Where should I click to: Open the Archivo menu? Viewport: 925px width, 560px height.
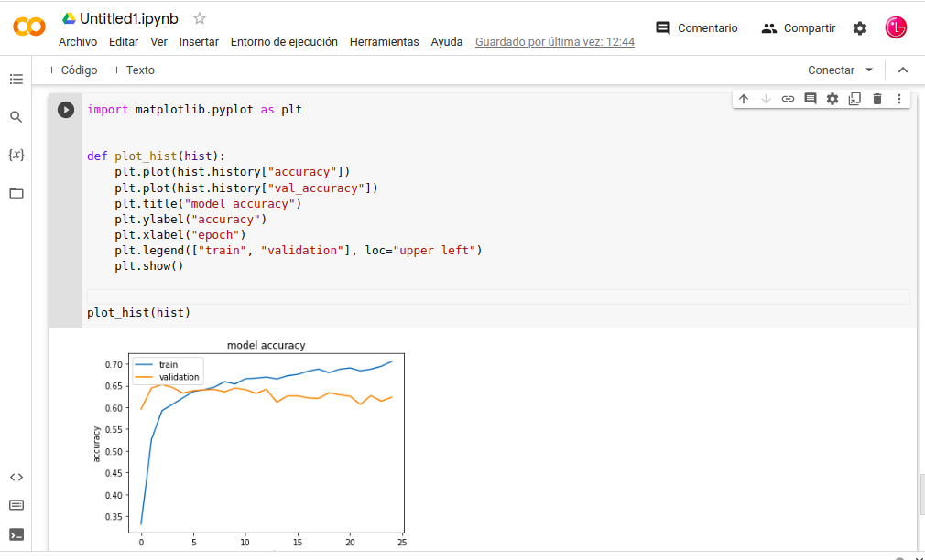tap(78, 42)
